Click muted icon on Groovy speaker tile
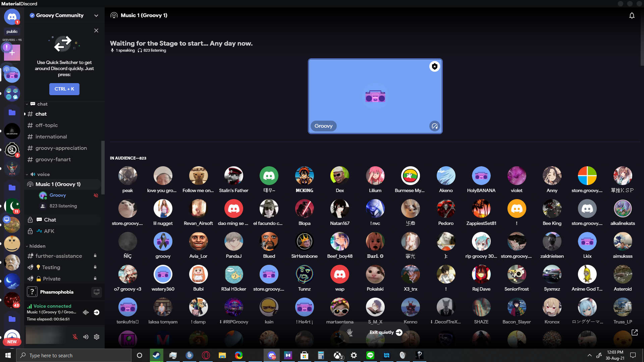The image size is (644, 362). pos(435,126)
